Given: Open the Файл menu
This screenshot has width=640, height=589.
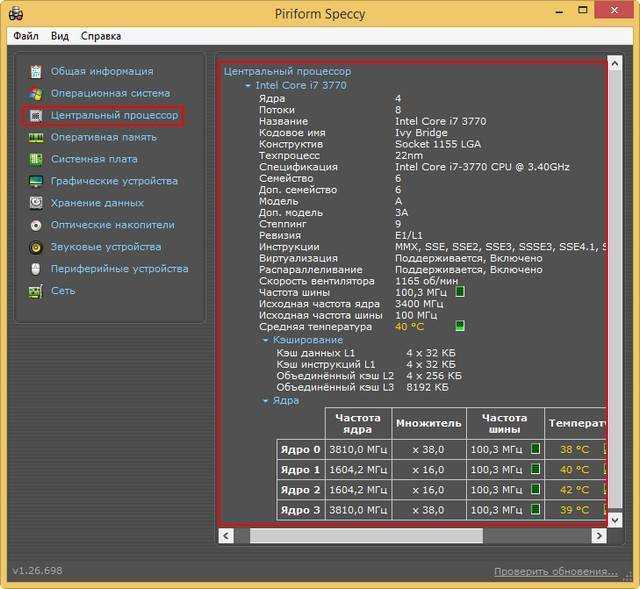Looking at the screenshot, I should [26, 36].
